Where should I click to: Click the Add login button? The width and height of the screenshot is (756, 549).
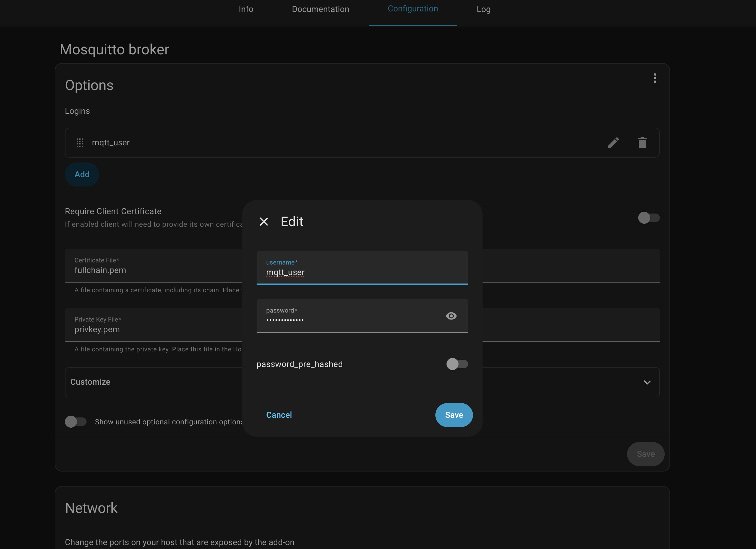[x=82, y=174]
